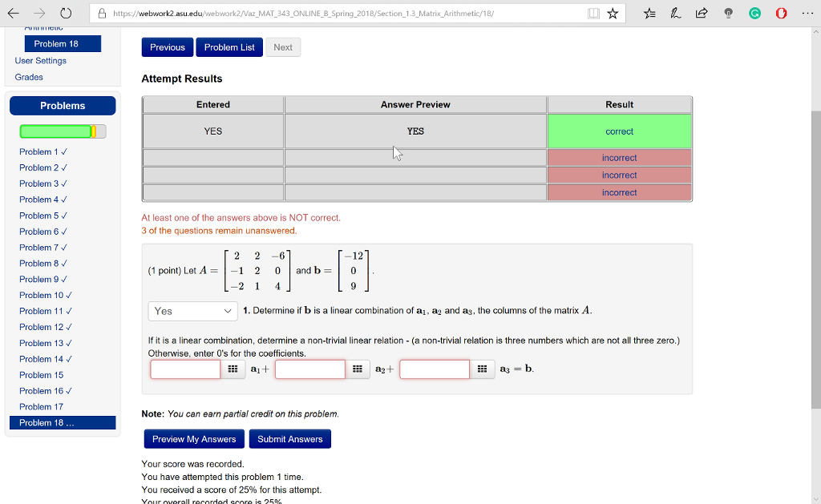Image resolution: width=821 pixels, height=504 pixels.
Task: Click the lightbulb icon near the address bar
Action: [x=728, y=14]
